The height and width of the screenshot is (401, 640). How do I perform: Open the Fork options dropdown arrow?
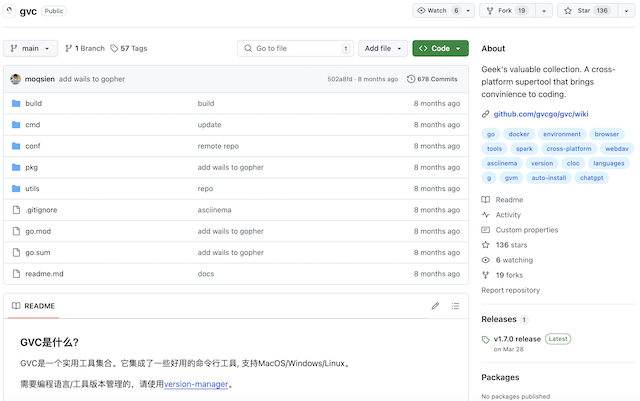click(544, 11)
